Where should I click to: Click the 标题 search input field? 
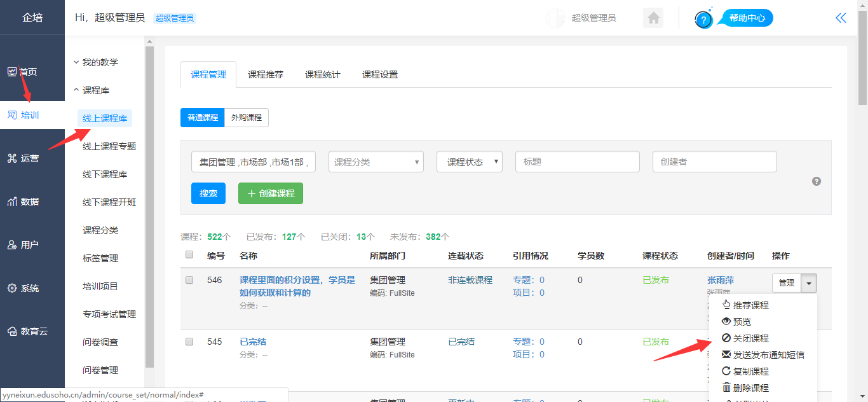click(577, 162)
